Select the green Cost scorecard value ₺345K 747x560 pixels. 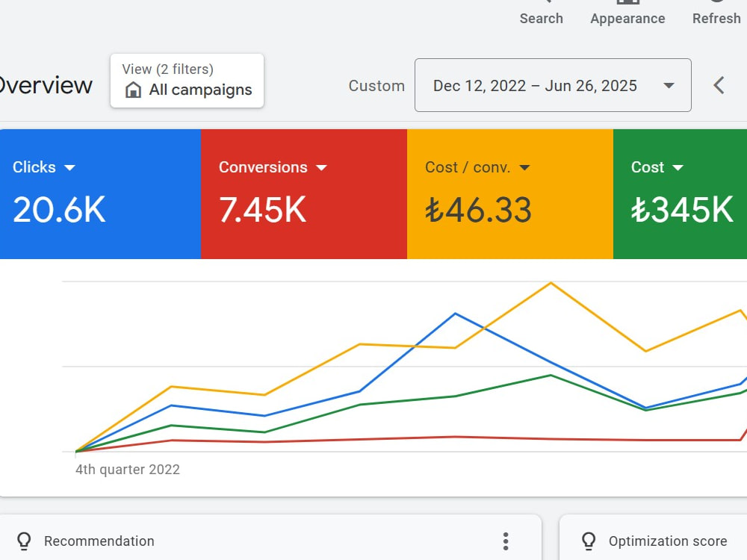click(682, 210)
